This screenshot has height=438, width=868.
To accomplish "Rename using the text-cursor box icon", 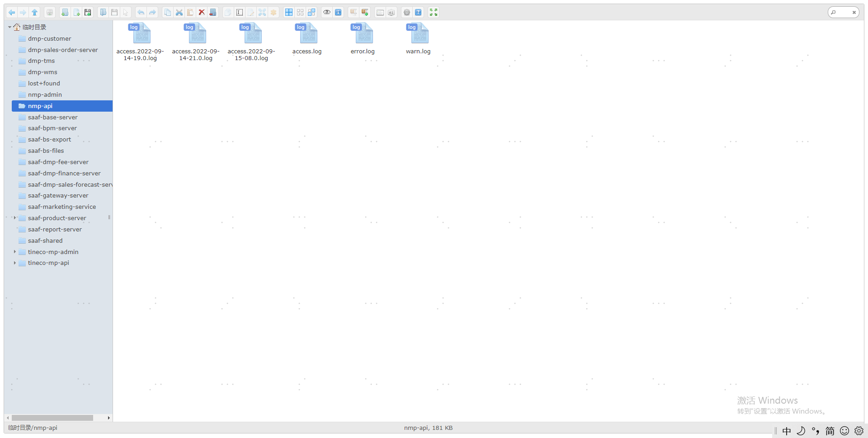I will coord(240,12).
